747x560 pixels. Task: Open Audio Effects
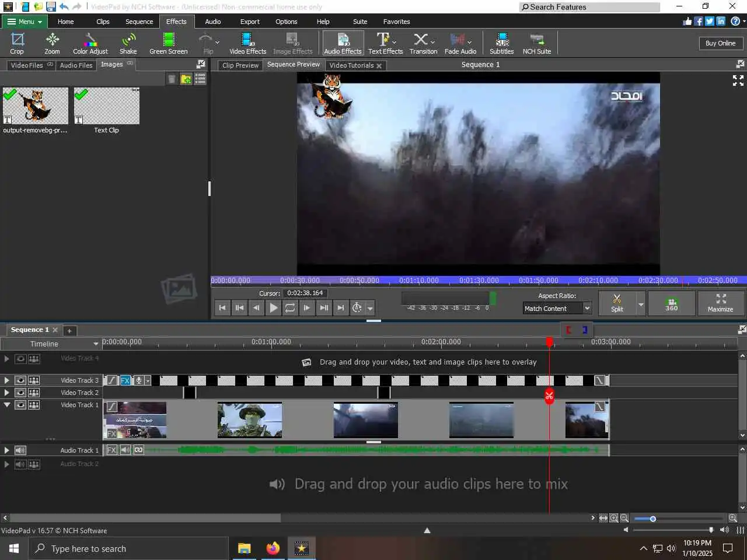pos(343,44)
